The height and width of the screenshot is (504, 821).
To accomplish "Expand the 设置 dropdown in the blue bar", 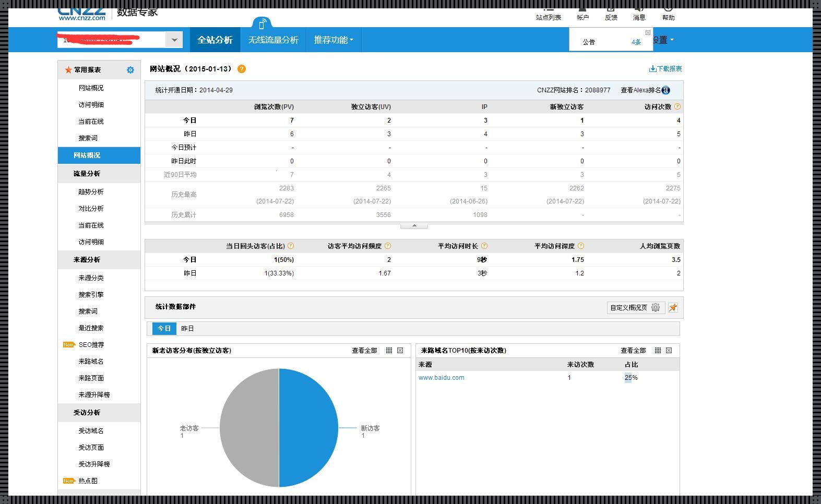I will pyautogui.click(x=663, y=40).
